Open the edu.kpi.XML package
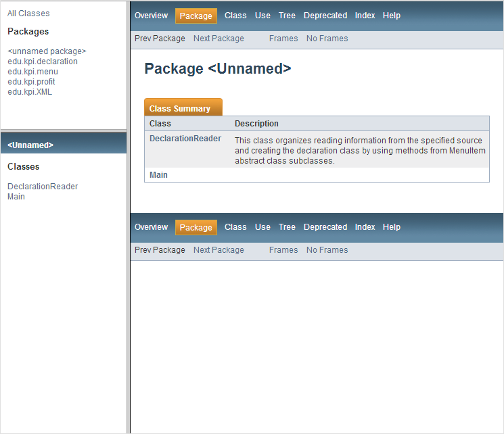The width and height of the screenshot is (504, 434). point(30,92)
